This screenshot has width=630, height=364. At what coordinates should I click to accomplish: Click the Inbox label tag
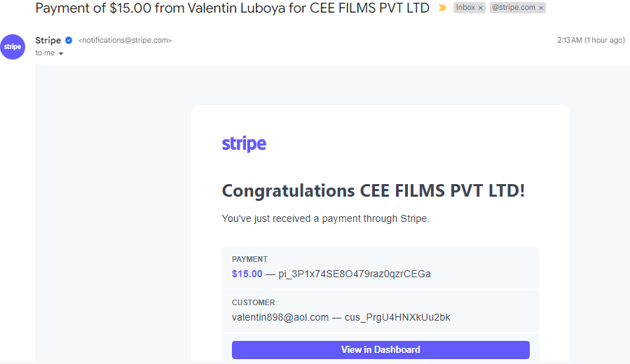point(465,8)
